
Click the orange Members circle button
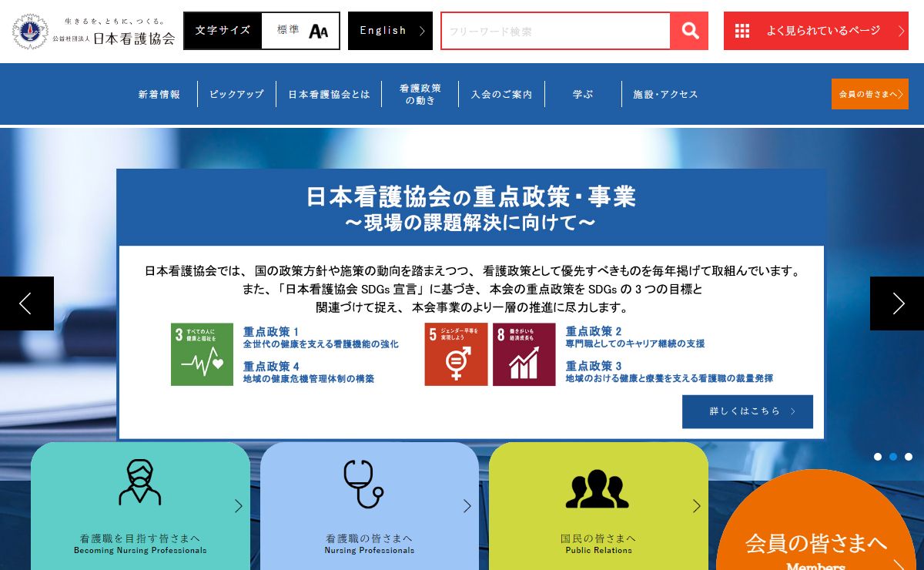(x=816, y=520)
